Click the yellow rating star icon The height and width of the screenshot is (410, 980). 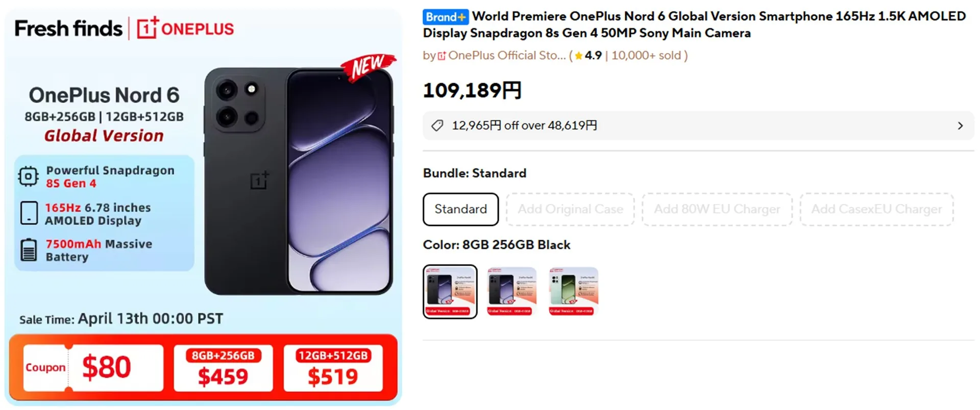tap(578, 56)
